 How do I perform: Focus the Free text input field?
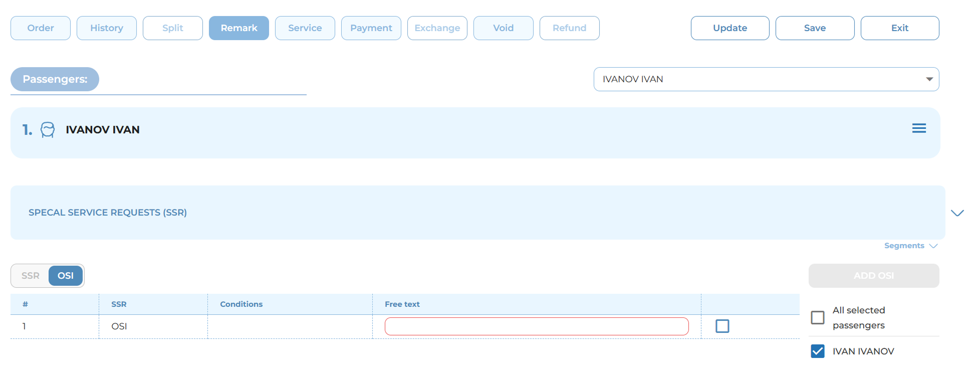(536, 326)
